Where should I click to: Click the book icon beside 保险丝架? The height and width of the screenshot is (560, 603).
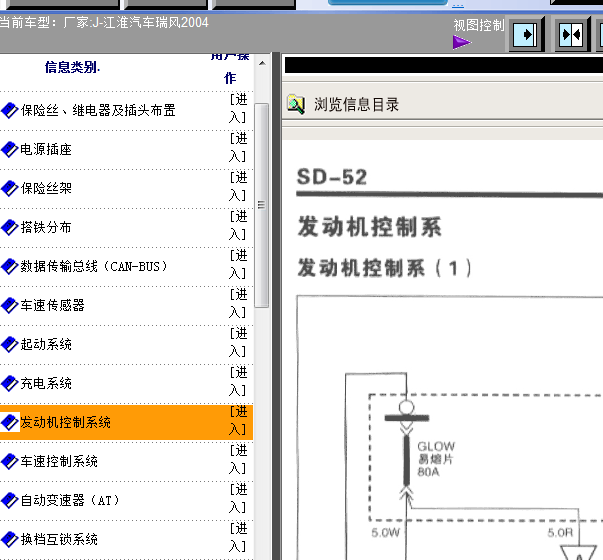pos(10,188)
